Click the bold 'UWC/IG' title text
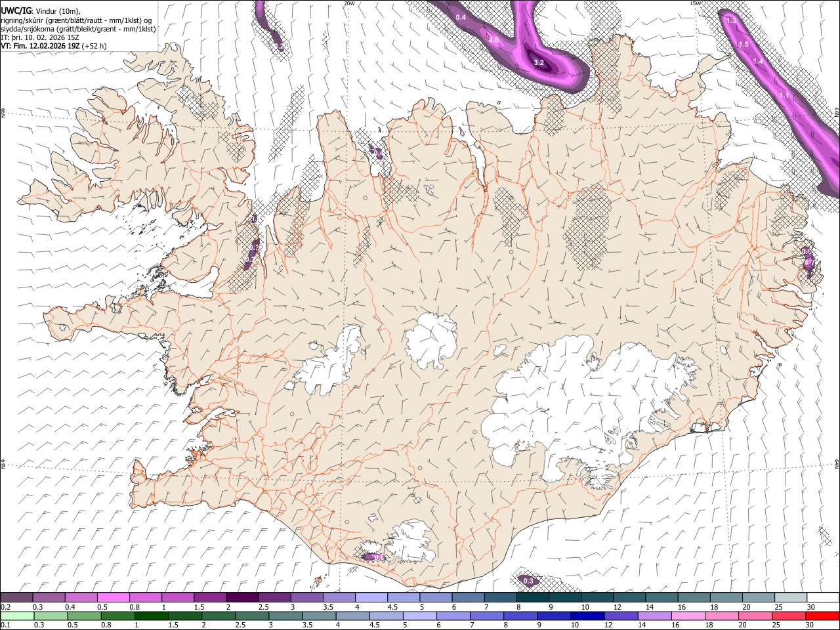 [15, 10]
